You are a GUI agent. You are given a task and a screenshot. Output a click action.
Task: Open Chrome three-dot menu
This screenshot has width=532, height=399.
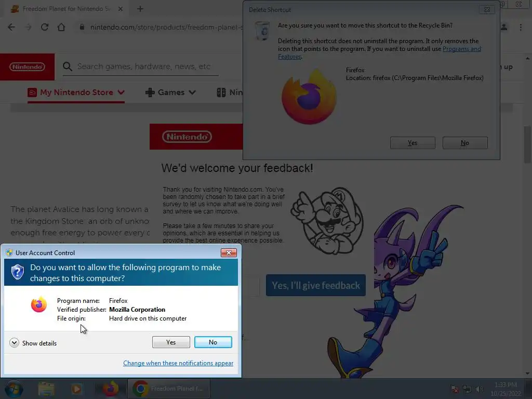point(521,27)
